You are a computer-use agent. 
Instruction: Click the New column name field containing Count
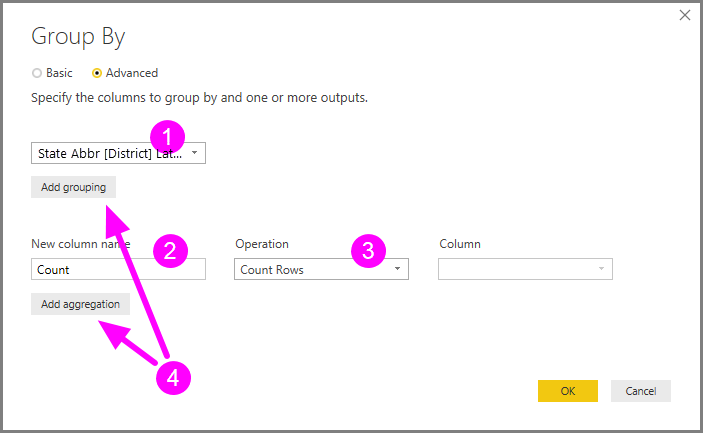(x=118, y=269)
